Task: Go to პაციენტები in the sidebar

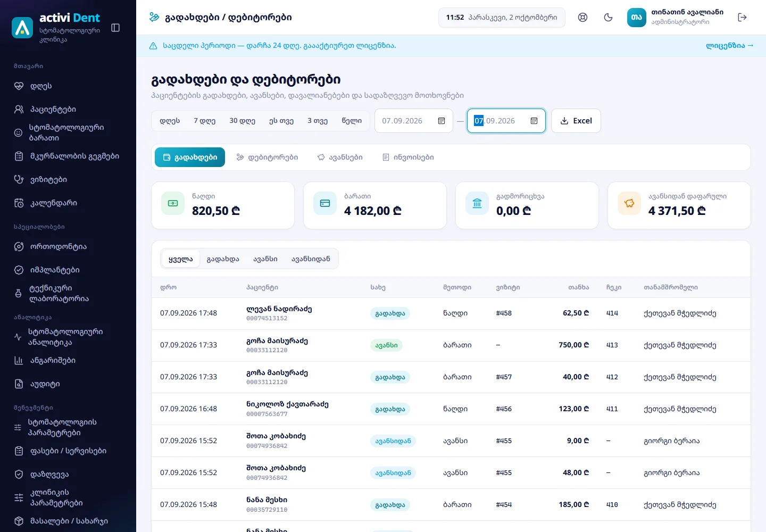Action: coord(68,109)
